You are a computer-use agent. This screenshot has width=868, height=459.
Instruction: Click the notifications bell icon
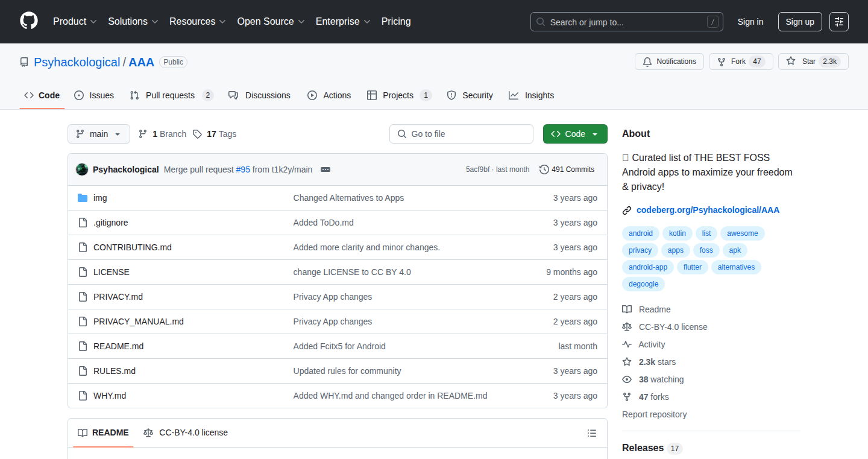pos(647,62)
